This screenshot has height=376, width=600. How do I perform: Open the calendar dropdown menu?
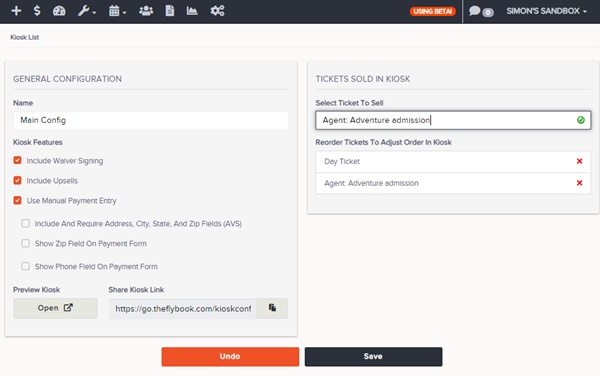(x=117, y=11)
